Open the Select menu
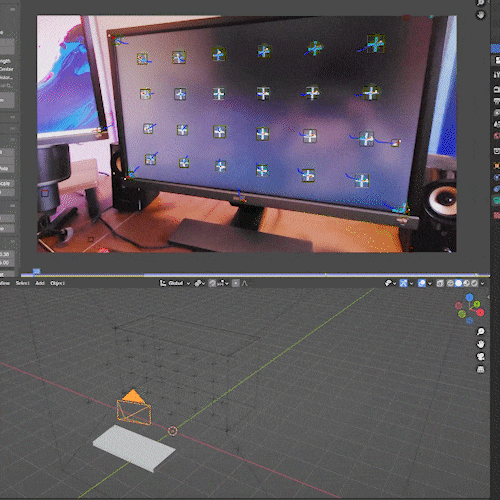 [23, 283]
